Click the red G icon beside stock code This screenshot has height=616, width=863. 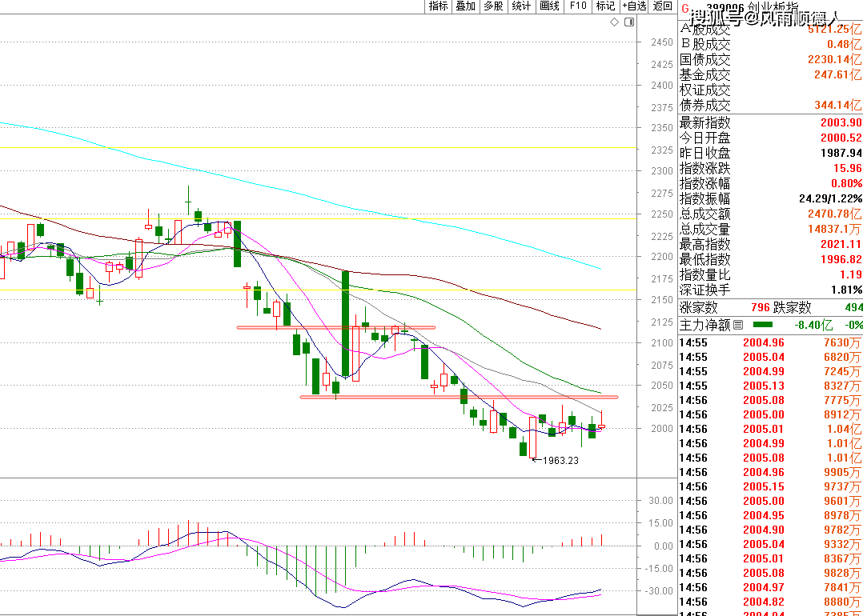pyautogui.click(x=684, y=8)
